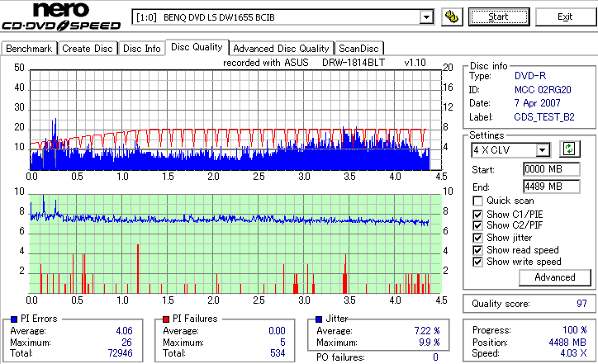598x364 pixels.
Task: Click the blue PI Errors legend square
Action: (x=14, y=319)
